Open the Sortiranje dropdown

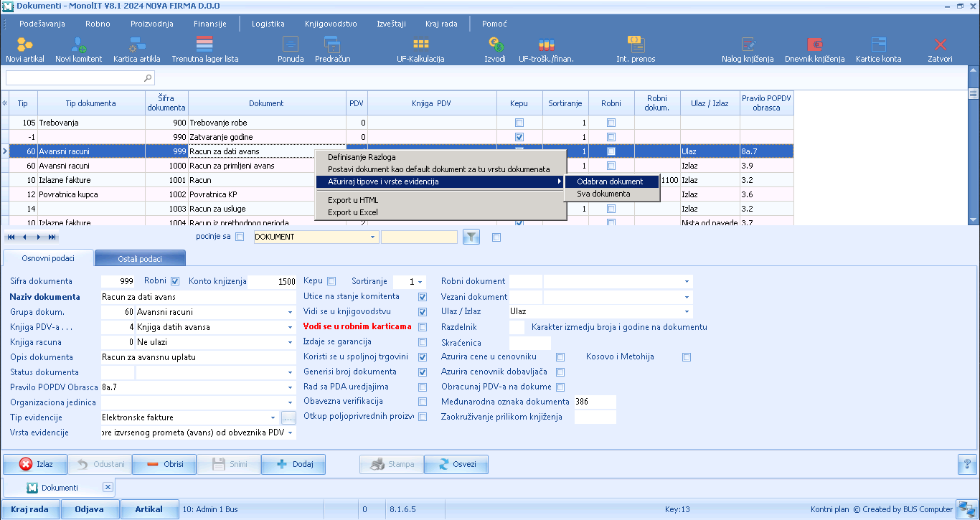pyautogui.click(x=420, y=282)
